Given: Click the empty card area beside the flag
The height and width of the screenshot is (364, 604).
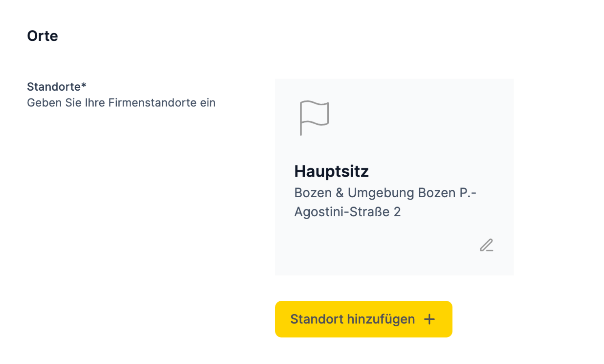Looking at the screenshot, I should click(418, 118).
